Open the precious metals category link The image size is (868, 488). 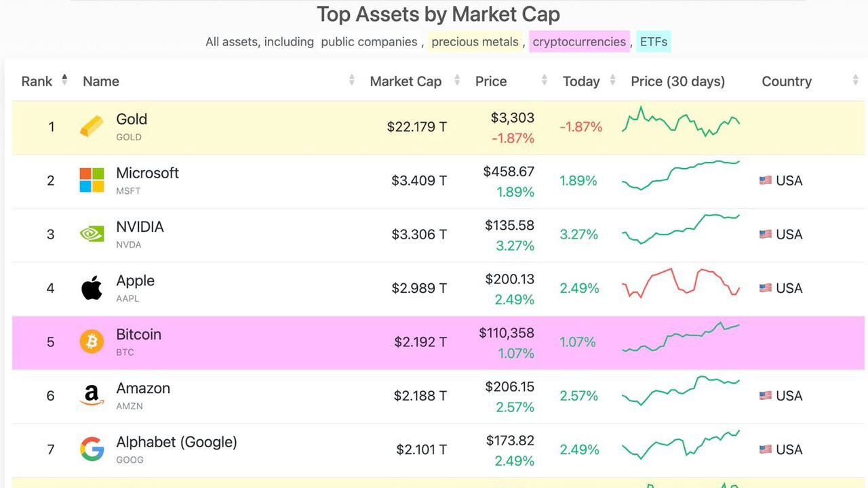click(475, 42)
